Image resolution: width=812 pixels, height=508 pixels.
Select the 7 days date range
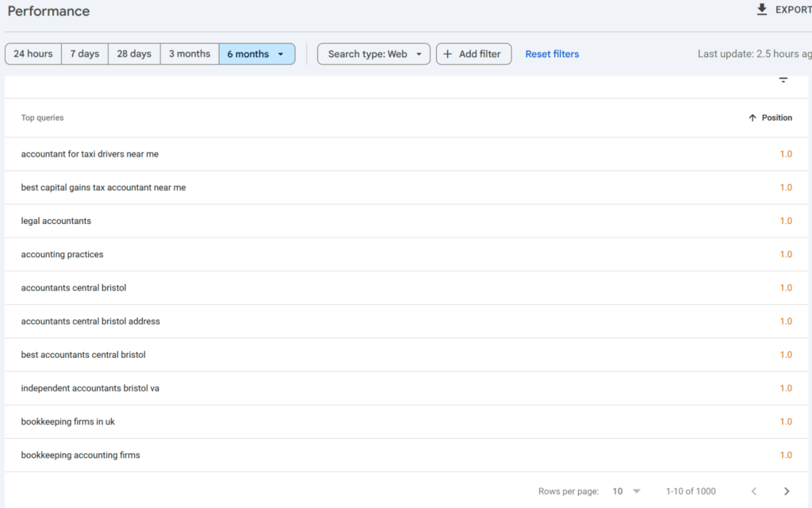(x=84, y=54)
